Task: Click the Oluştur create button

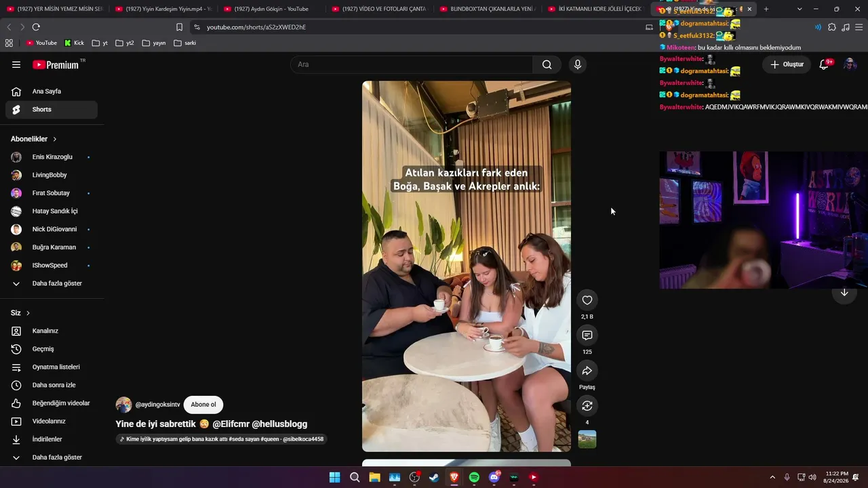Action: 787,64
